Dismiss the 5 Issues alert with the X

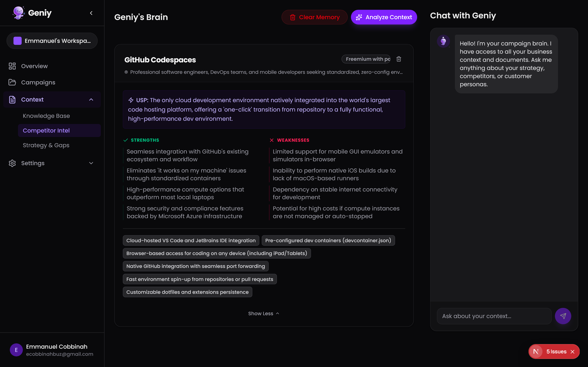[573, 351]
